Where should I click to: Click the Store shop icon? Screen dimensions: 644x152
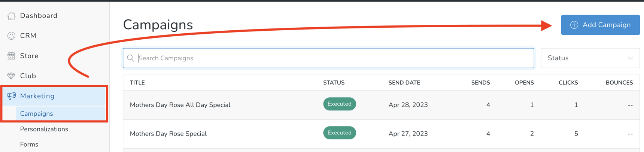coord(12,56)
